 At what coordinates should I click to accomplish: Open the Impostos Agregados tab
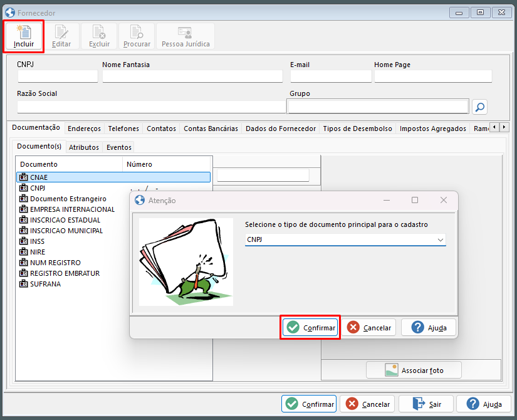(433, 129)
